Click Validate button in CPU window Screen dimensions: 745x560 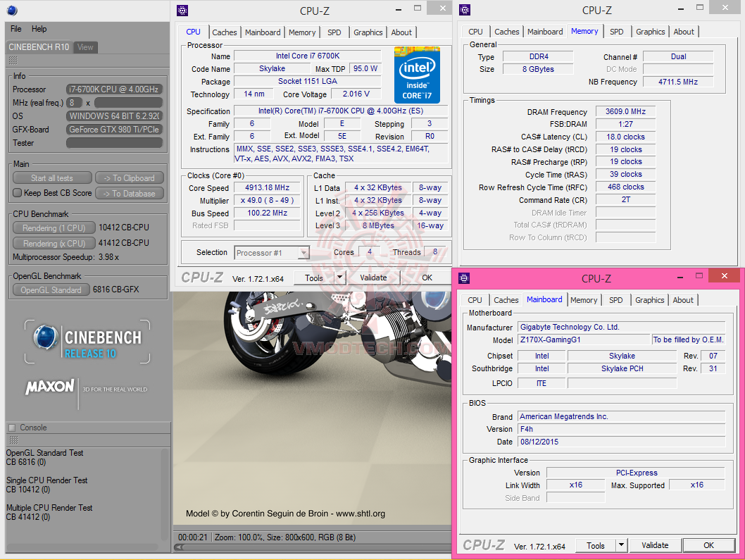(373, 278)
